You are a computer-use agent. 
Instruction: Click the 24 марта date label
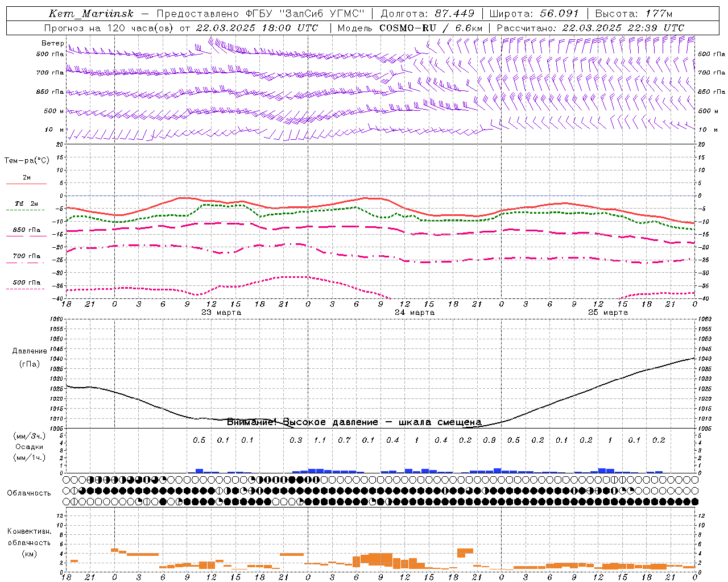(x=415, y=313)
